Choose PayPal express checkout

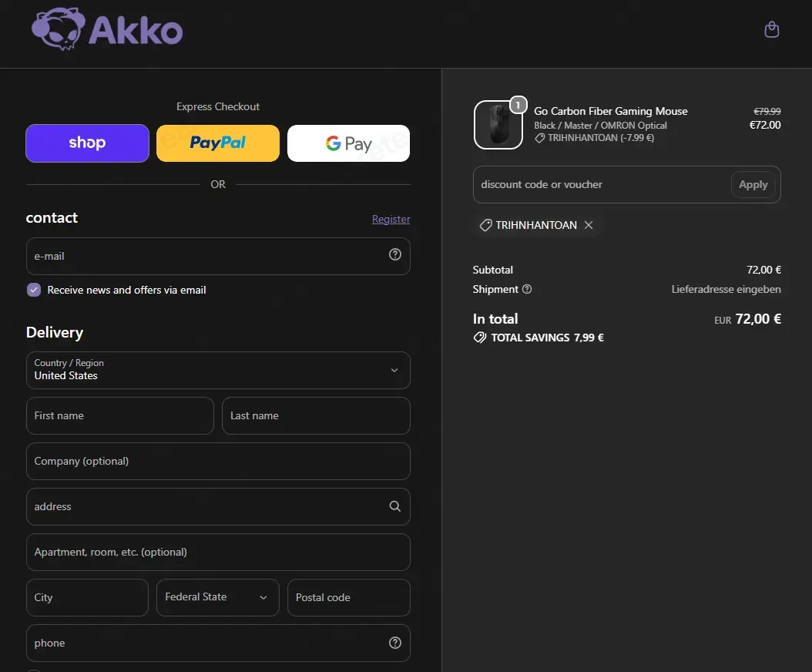[x=218, y=143]
